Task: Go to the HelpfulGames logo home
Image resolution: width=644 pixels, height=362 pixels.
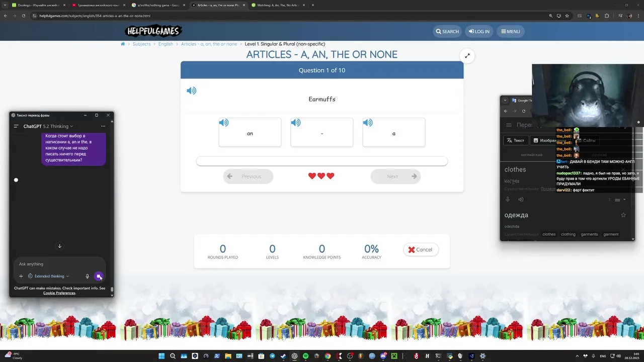Action: point(153,31)
